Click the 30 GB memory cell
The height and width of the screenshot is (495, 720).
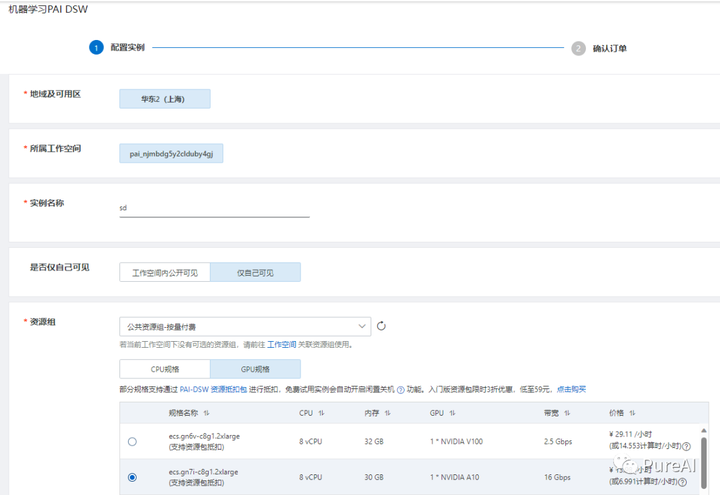pyautogui.click(x=374, y=477)
